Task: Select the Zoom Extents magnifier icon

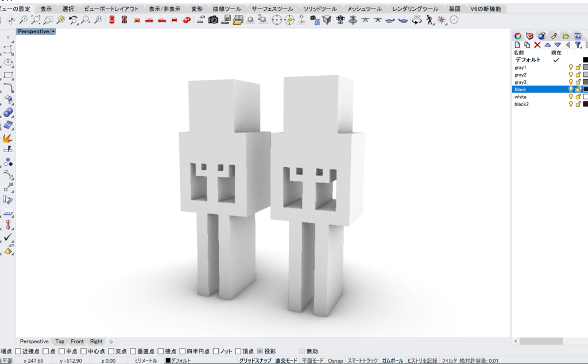Action: pyautogui.click(x=36, y=20)
